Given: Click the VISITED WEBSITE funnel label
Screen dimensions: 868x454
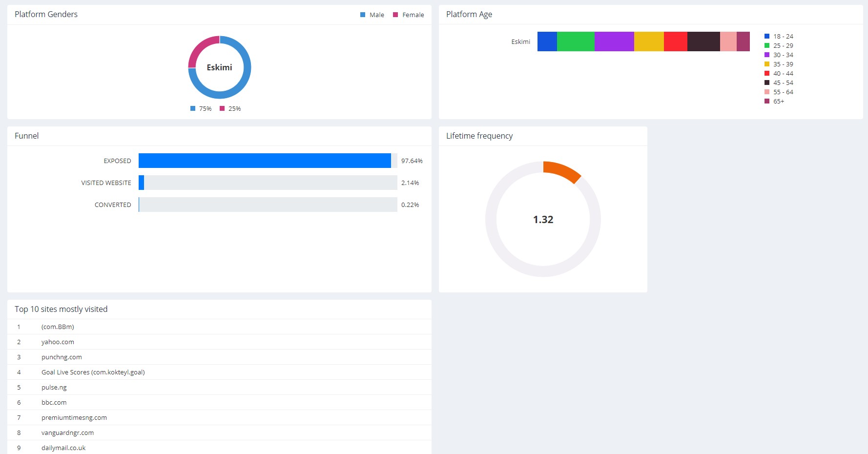Looking at the screenshot, I should 106,183.
